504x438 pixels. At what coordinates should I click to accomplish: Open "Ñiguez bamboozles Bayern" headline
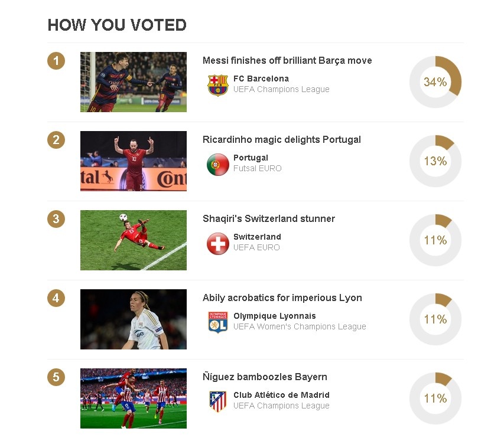(265, 377)
